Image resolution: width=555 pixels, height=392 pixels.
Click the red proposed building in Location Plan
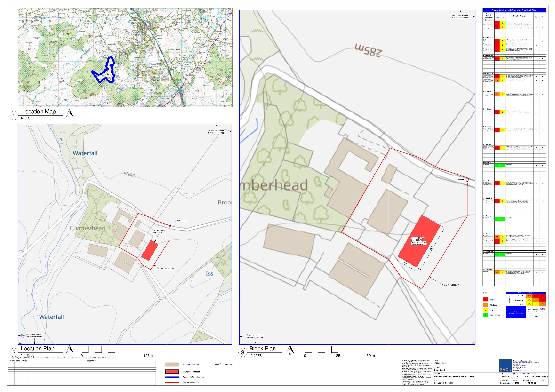coord(150,250)
